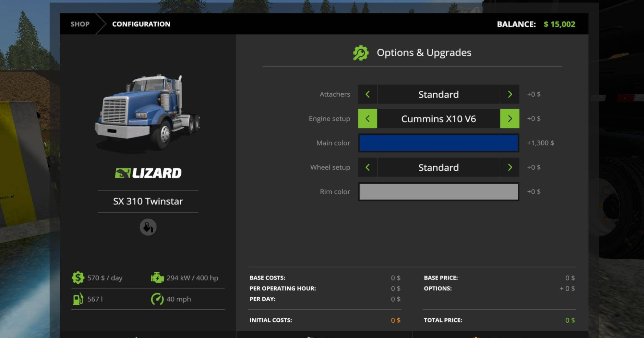
Task: Click the engine power icon
Action: pos(157,278)
